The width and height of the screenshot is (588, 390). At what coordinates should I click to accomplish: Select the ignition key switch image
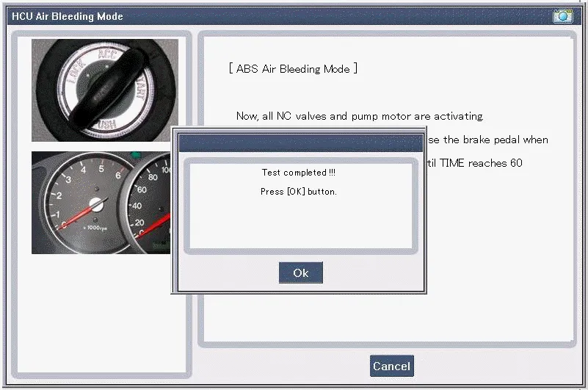click(104, 90)
